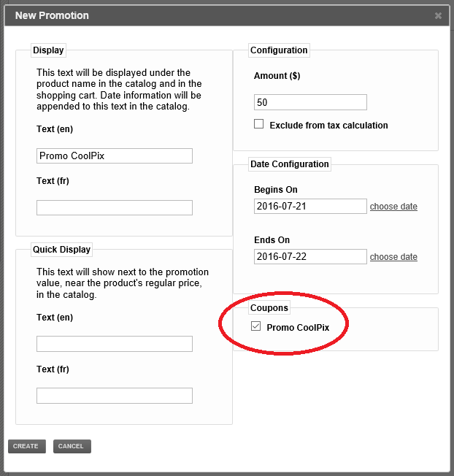Click the New Promotion dialog title

pos(52,15)
